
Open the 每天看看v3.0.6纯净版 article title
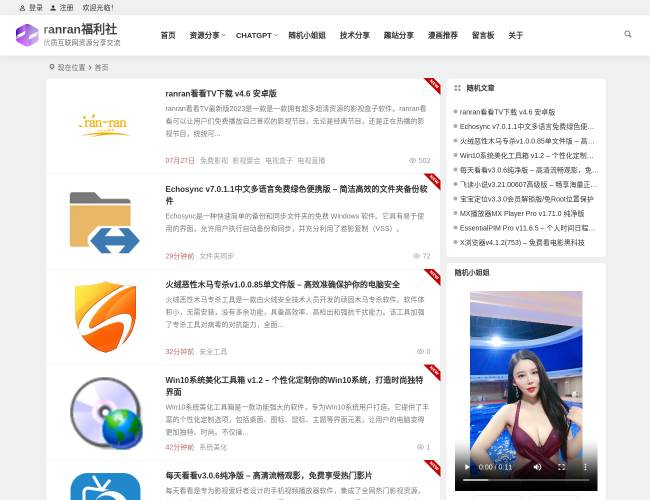(269, 476)
